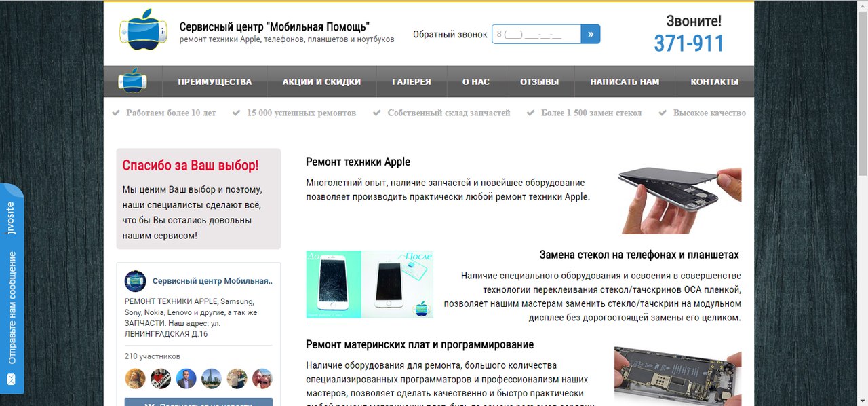Click the small apple icon in navigation bar
The image size is (868, 406).
[133, 81]
